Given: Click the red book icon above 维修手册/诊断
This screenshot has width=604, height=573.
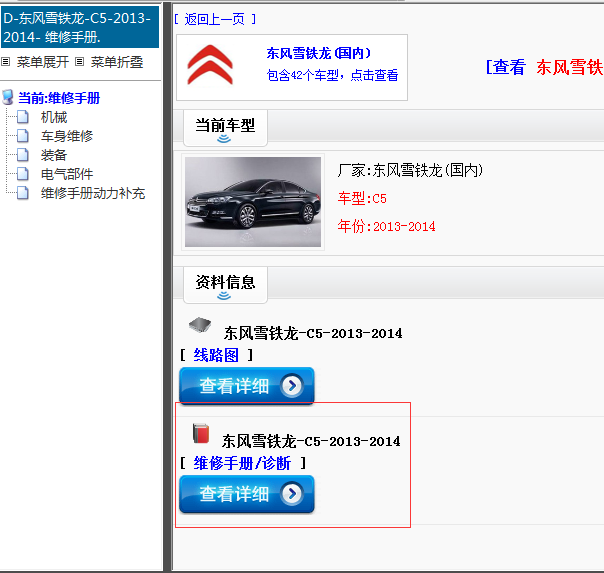Looking at the screenshot, I should coord(201,434).
